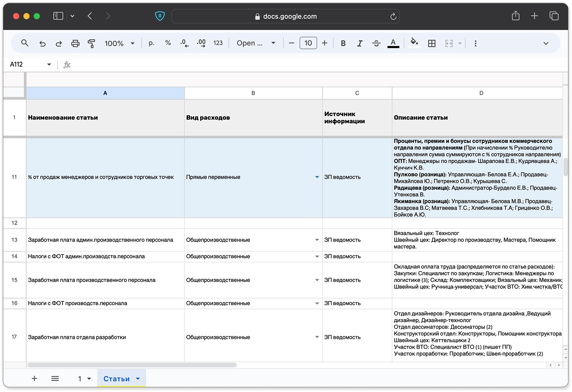Viewport: 572px width, 392px height.
Task: Toggle italic formatting
Action: 360,44
